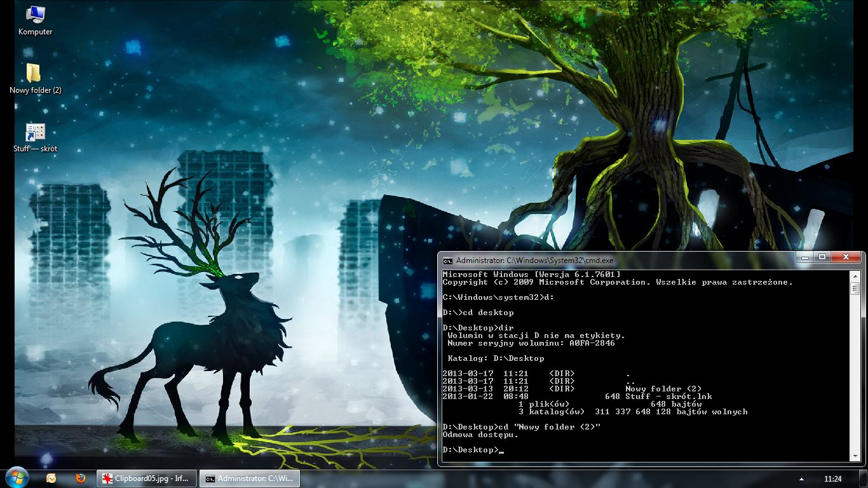Click the cmd scrollbar up arrow

click(x=855, y=275)
